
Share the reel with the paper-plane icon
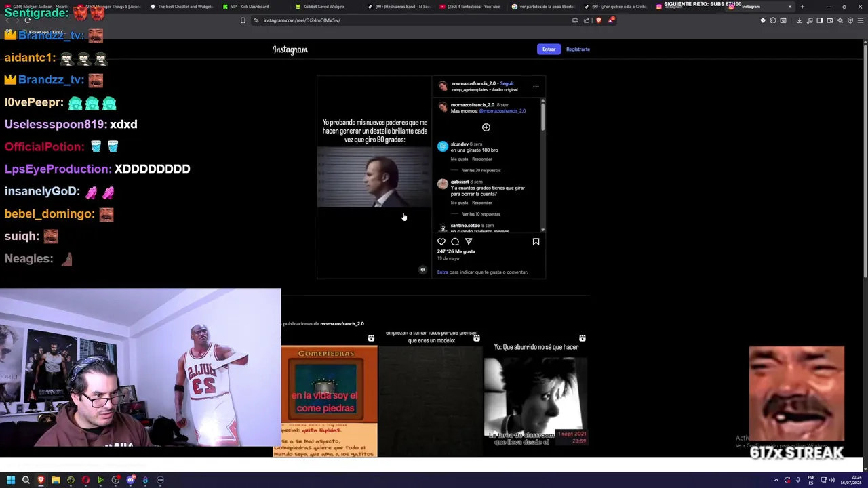469,241
